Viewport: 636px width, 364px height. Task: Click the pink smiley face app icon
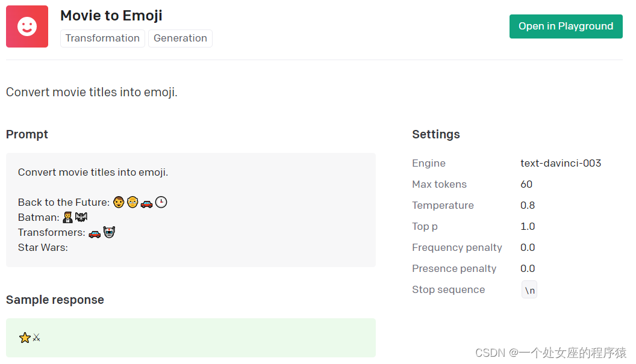tap(27, 26)
